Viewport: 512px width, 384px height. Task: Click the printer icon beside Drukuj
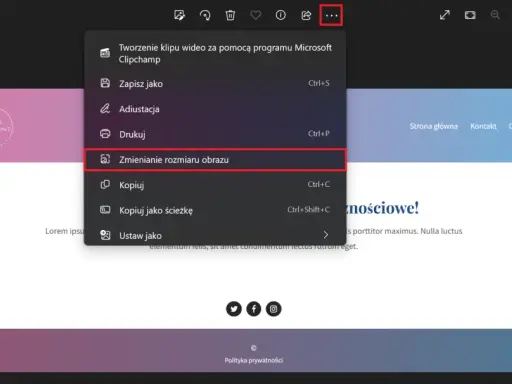tap(105, 134)
